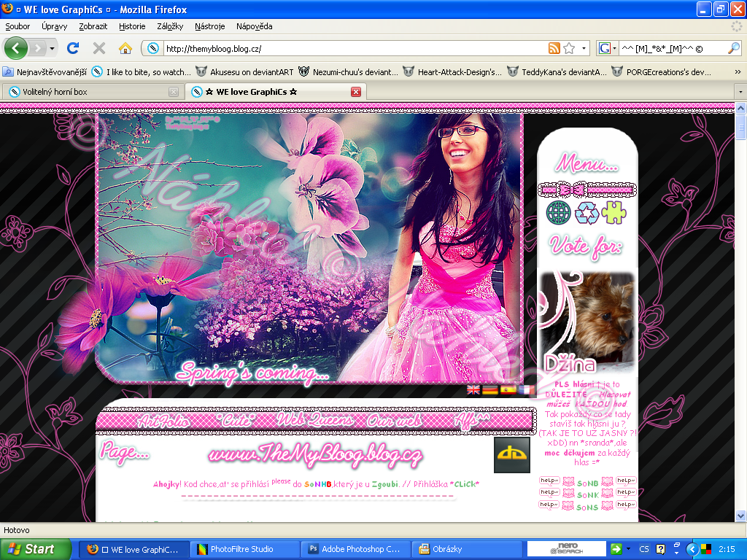This screenshot has height=560, width=747.
Task: Bookmark page with the star icon
Action: [569, 49]
